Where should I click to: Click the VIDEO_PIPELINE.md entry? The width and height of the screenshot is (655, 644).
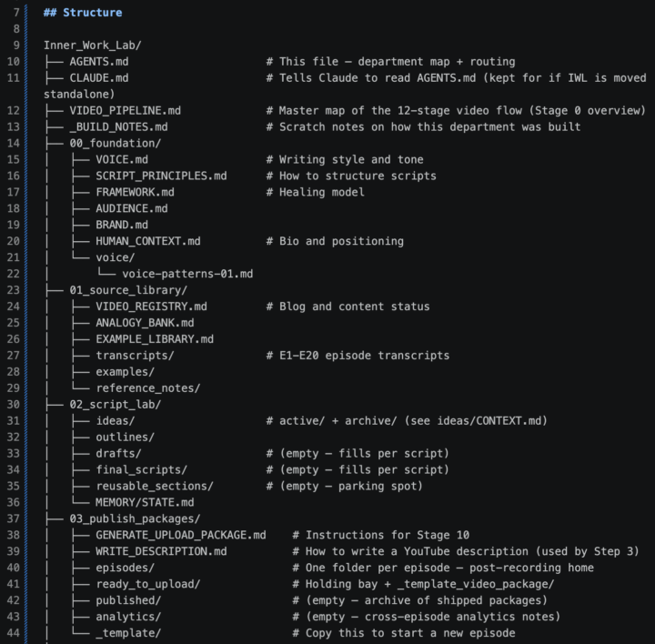(126, 110)
